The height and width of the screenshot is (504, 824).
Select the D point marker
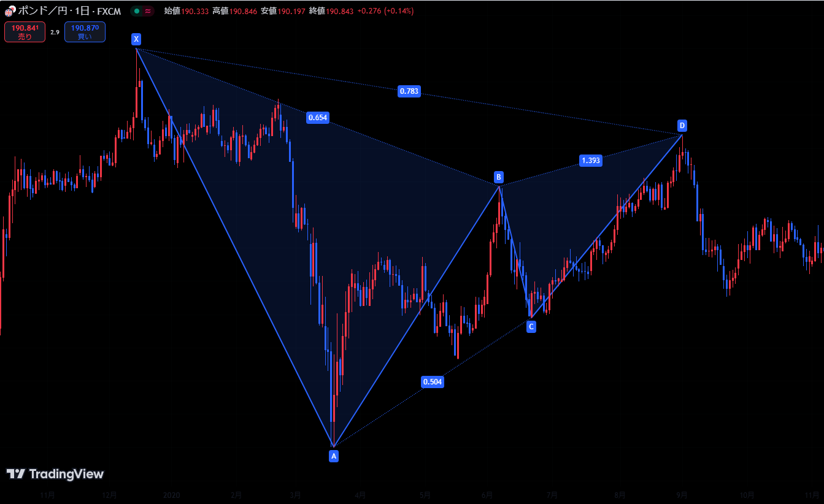click(682, 126)
